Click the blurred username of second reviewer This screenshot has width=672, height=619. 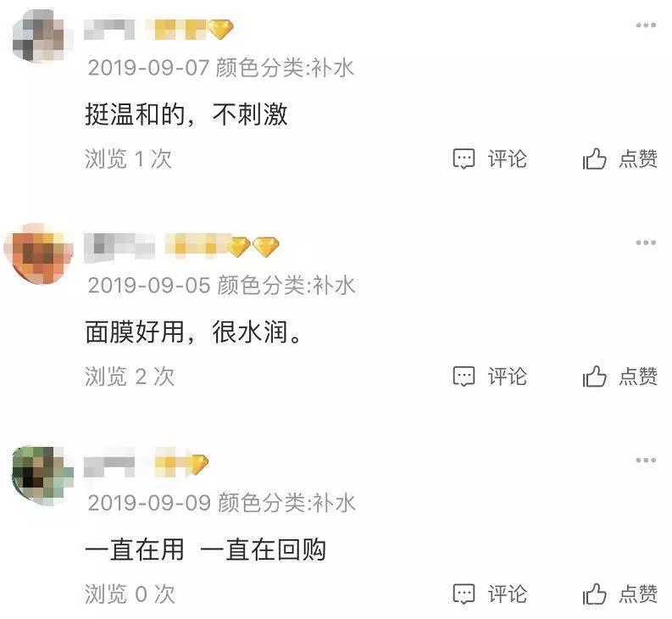click(x=119, y=248)
